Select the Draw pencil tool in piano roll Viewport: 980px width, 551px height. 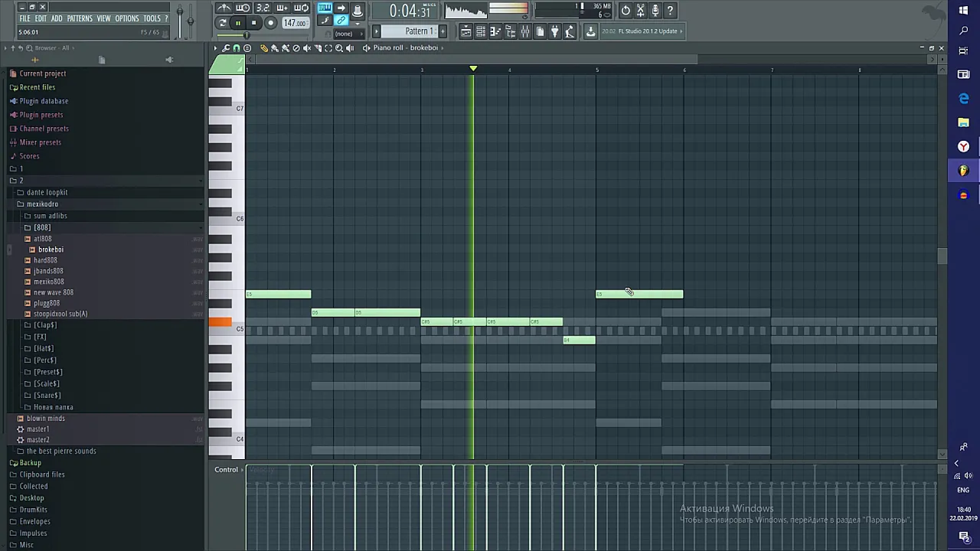(264, 47)
